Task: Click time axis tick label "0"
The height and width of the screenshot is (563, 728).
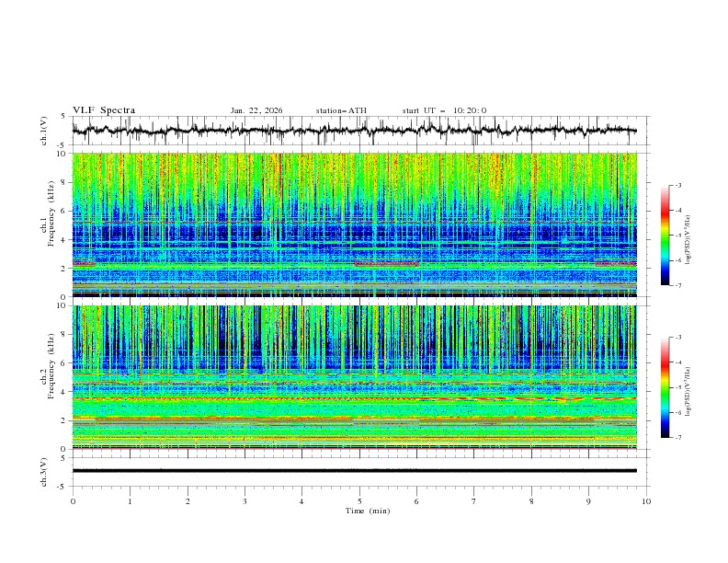Action: (x=73, y=501)
